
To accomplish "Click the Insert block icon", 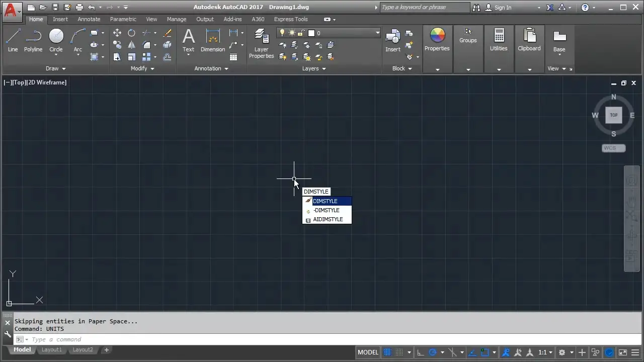I will (393, 40).
